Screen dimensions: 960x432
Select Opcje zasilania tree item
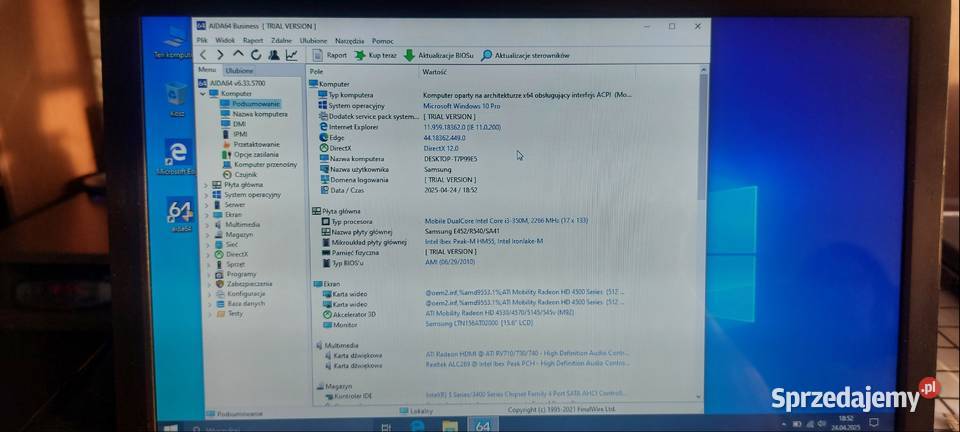coord(255,154)
